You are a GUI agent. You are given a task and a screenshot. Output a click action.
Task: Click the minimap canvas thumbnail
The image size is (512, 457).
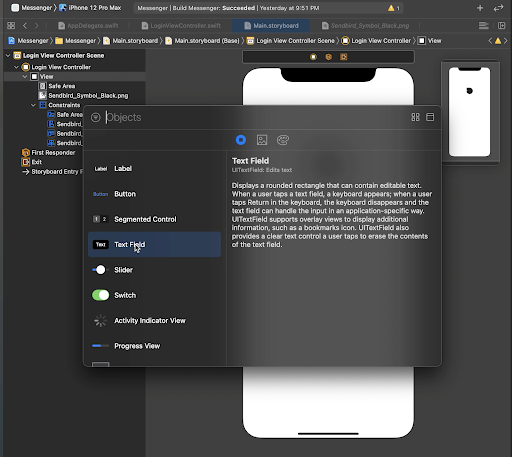470,112
